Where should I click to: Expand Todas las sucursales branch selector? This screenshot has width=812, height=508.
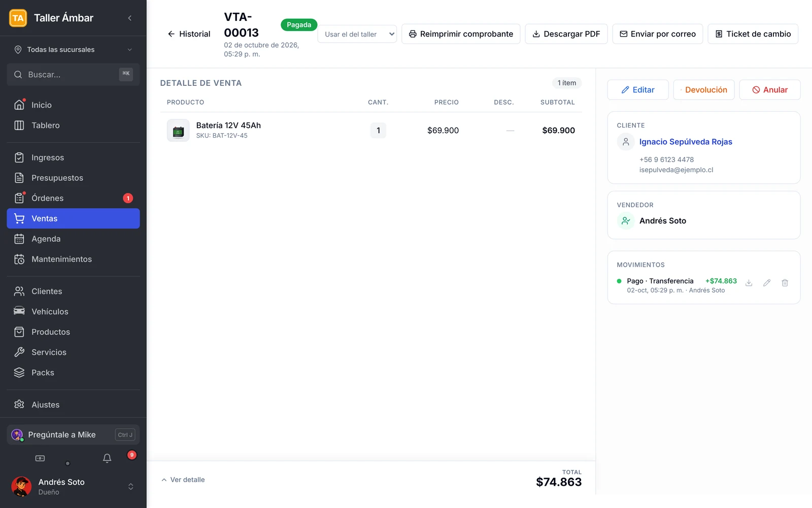click(73, 49)
